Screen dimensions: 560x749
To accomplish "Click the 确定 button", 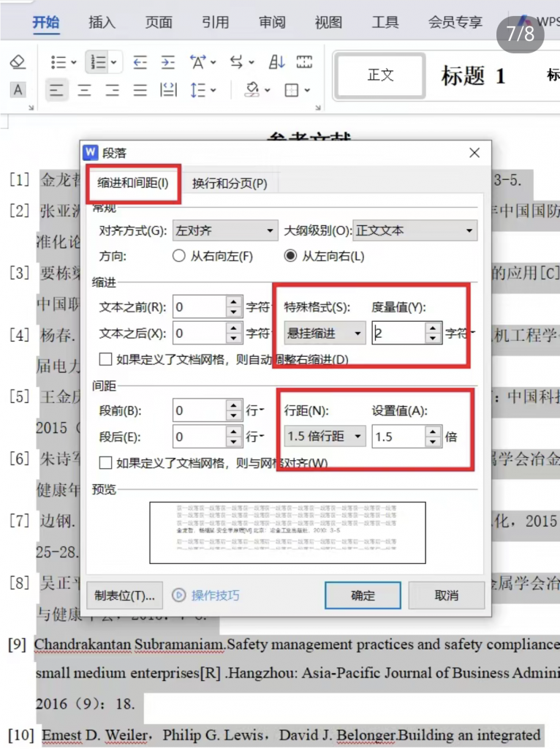I will 363,595.
